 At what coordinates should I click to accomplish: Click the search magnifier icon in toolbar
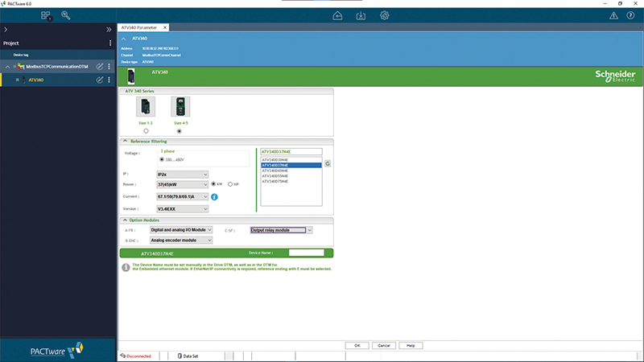click(x=66, y=15)
